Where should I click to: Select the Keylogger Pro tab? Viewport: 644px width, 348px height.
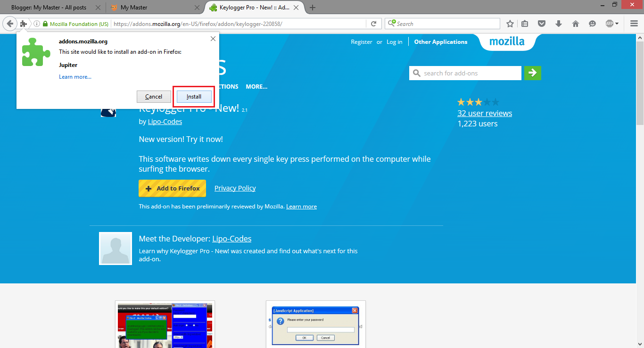(x=255, y=8)
